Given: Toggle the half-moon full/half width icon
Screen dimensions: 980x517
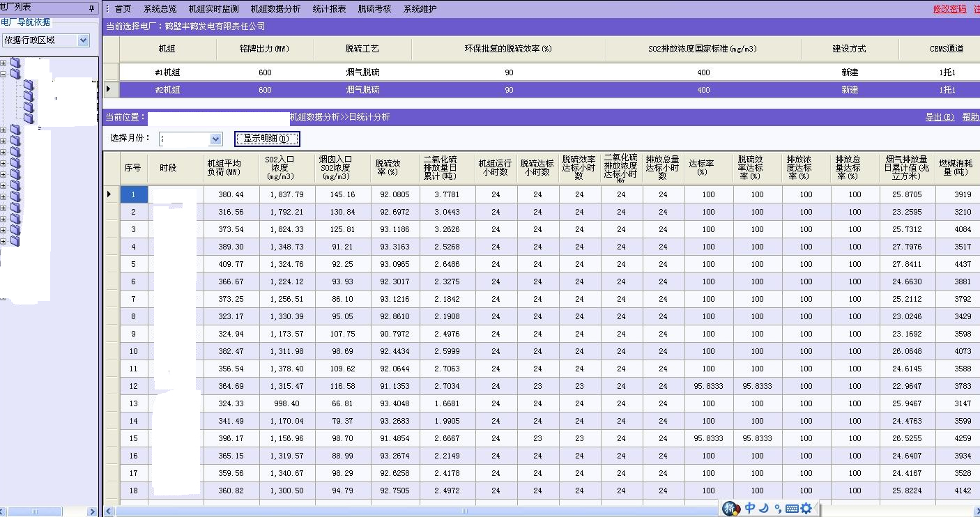Looking at the screenshot, I should (x=764, y=508).
